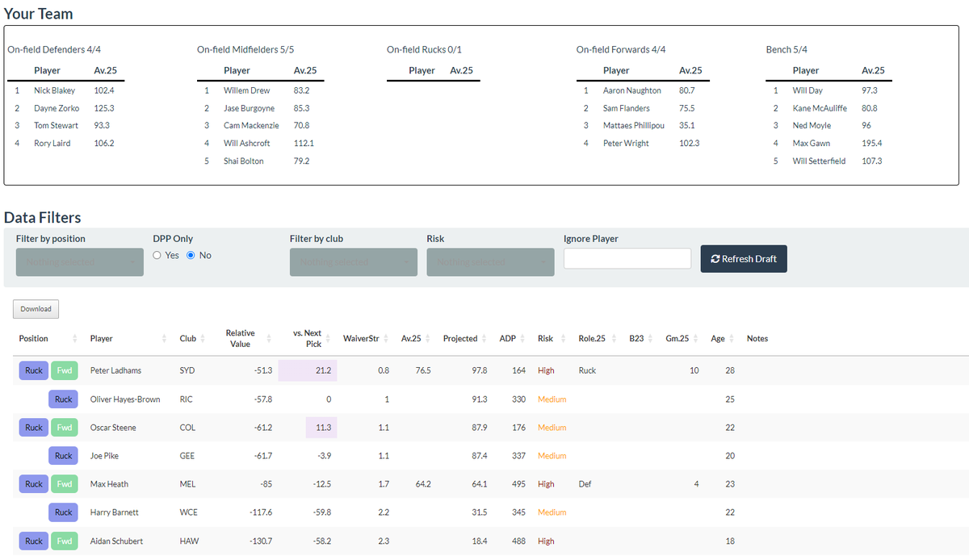This screenshot has width=969, height=560.
Task: Sort table by Player column
Action: tap(128, 338)
